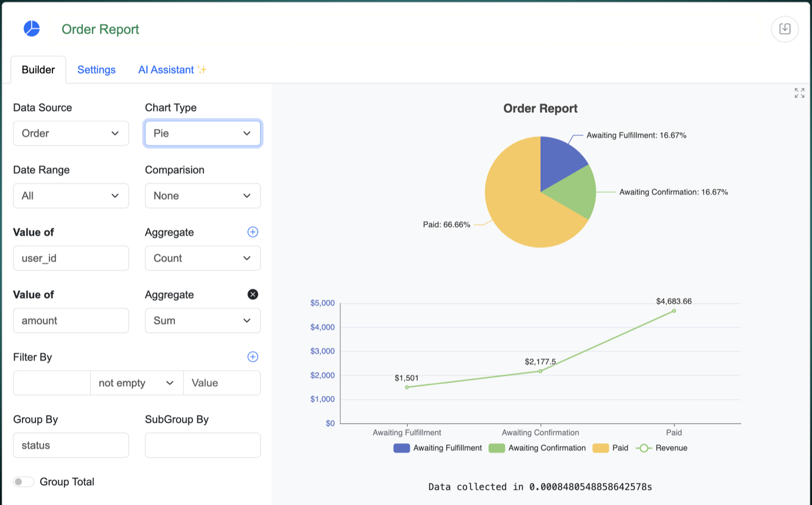Remove the amount Sum aggregate row
This screenshot has width=812, height=505.
coord(253,294)
